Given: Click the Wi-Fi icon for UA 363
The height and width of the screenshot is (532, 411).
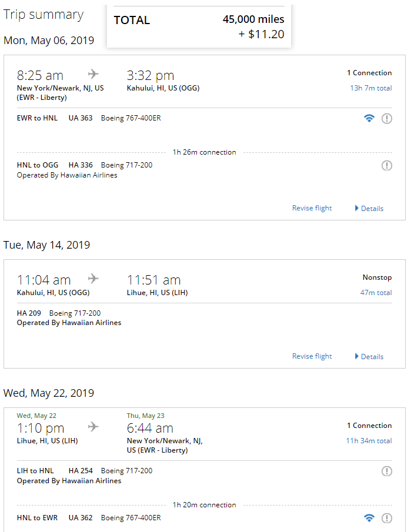Looking at the screenshot, I should [x=369, y=118].
